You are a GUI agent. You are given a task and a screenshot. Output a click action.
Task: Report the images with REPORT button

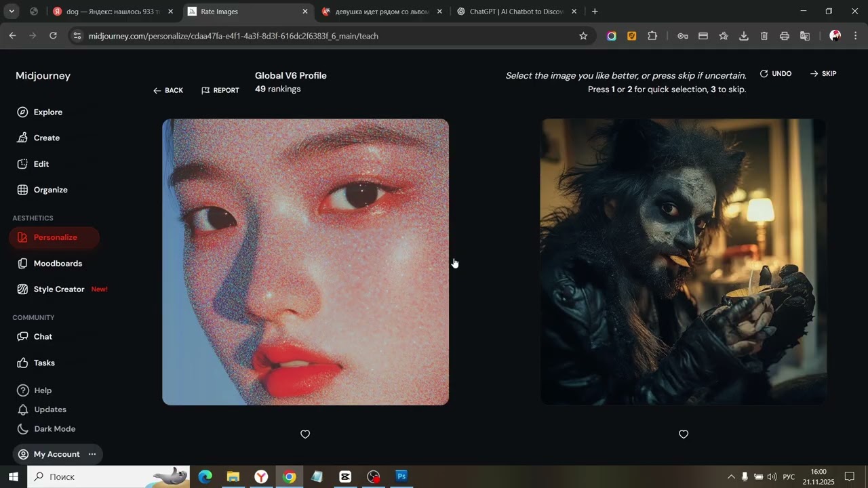[220, 90]
